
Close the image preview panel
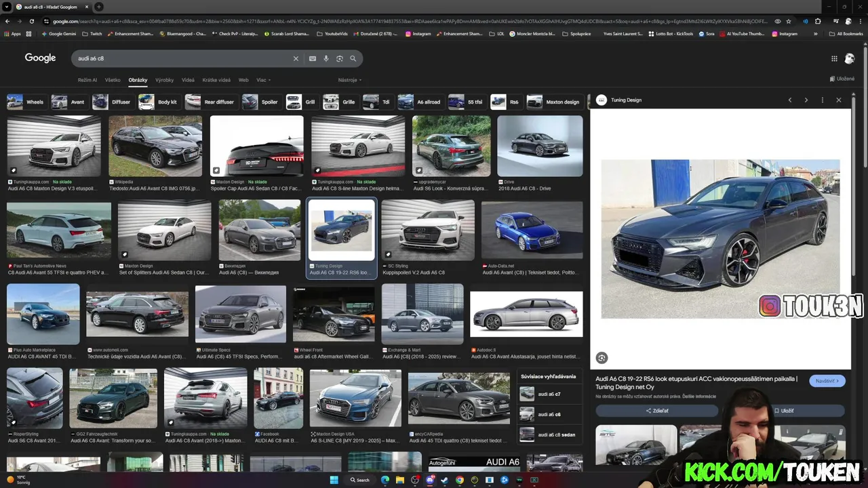click(839, 100)
